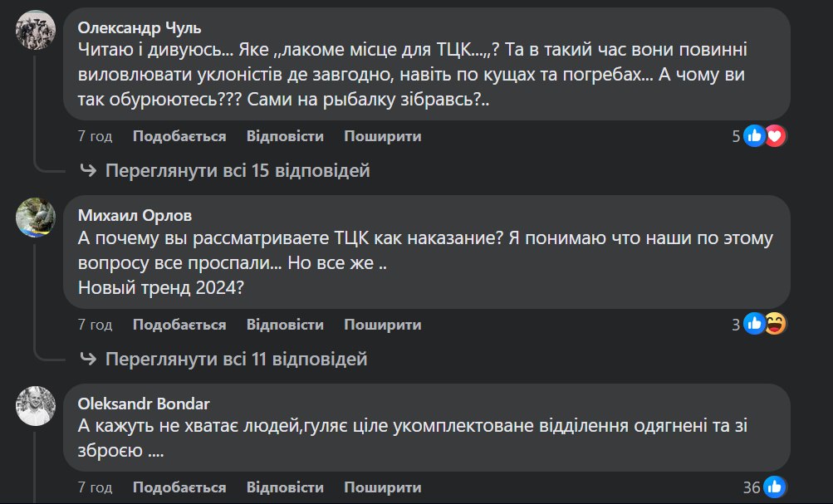
Task: Share Oleksandr Bondar's comment via Поширити
Action: (383, 487)
